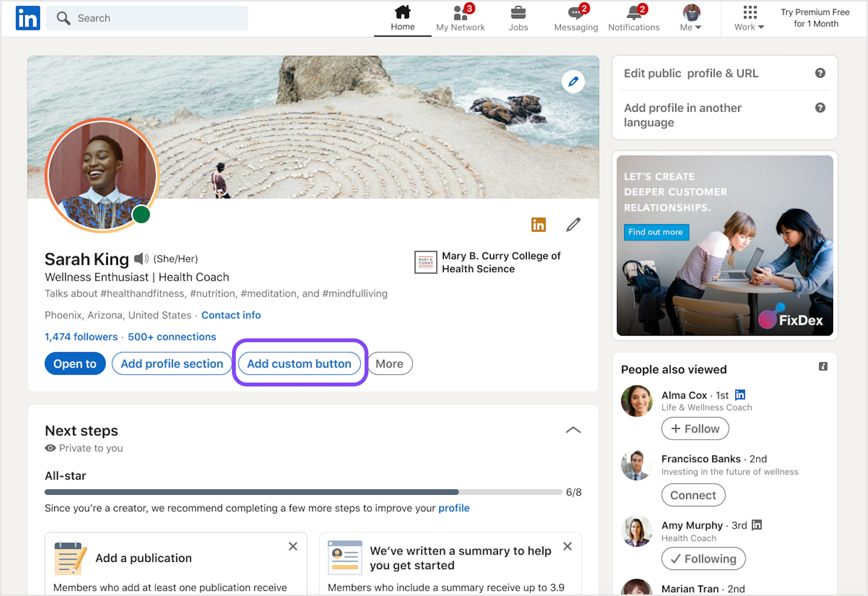Screen dimensions: 868x596
Task: Follow Alma Cox
Action: pyautogui.click(x=695, y=428)
